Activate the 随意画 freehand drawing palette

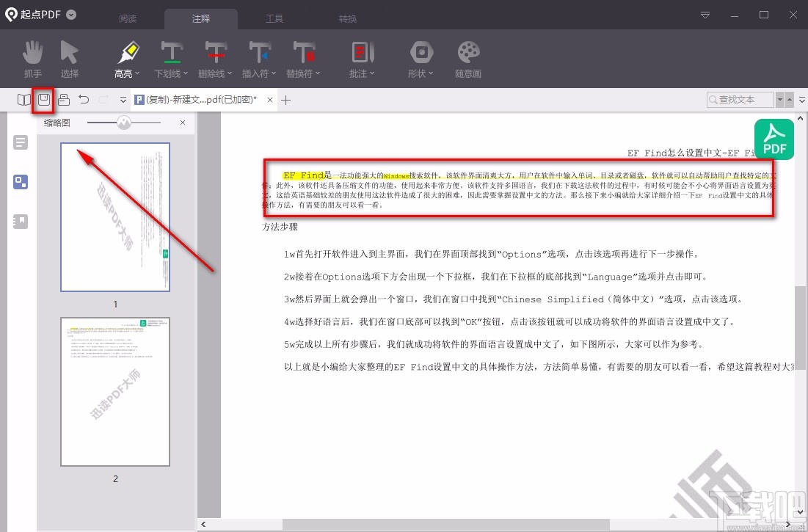(468, 59)
